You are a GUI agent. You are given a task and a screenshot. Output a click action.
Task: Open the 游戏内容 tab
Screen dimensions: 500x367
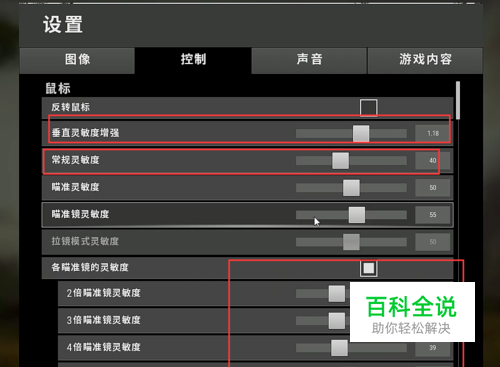425,60
